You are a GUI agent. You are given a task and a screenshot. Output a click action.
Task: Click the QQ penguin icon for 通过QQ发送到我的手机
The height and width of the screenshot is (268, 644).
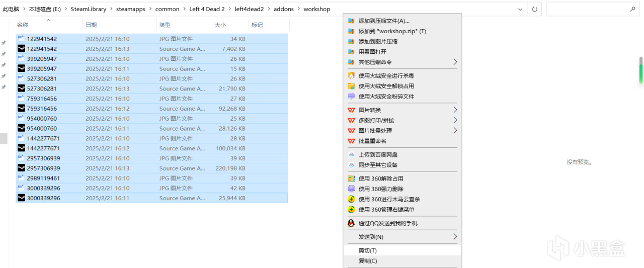pyautogui.click(x=351, y=223)
